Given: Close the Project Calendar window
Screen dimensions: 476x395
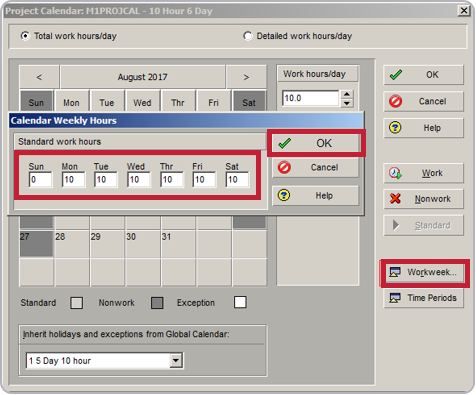Looking at the screenshot, I should [464, 11].
